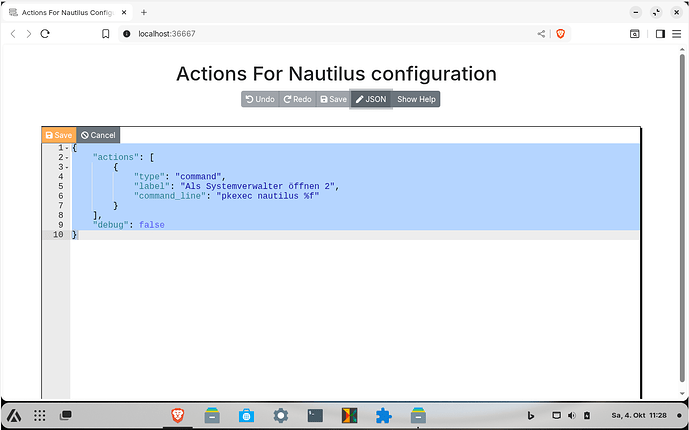Click the Undo button in the toolbar
This screenshot has width=689, height=430.
tap(260, 99)
